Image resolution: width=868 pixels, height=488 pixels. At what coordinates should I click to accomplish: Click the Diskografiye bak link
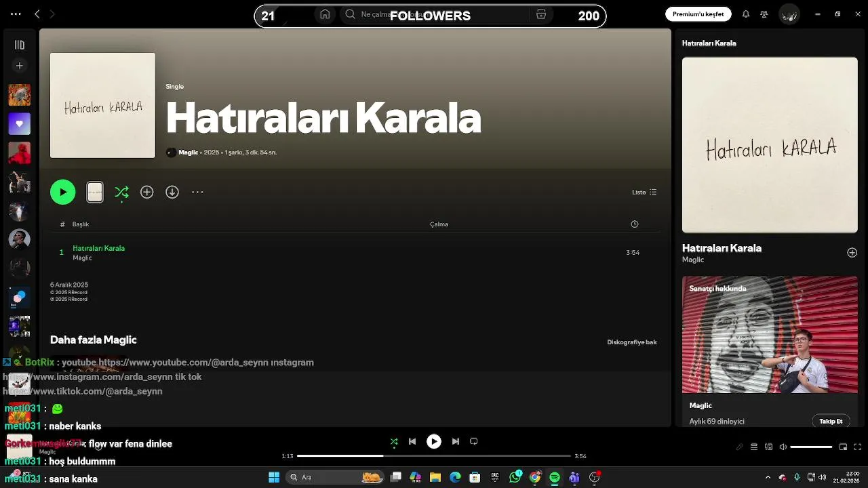pyautogui.click(x=632, y=342)
